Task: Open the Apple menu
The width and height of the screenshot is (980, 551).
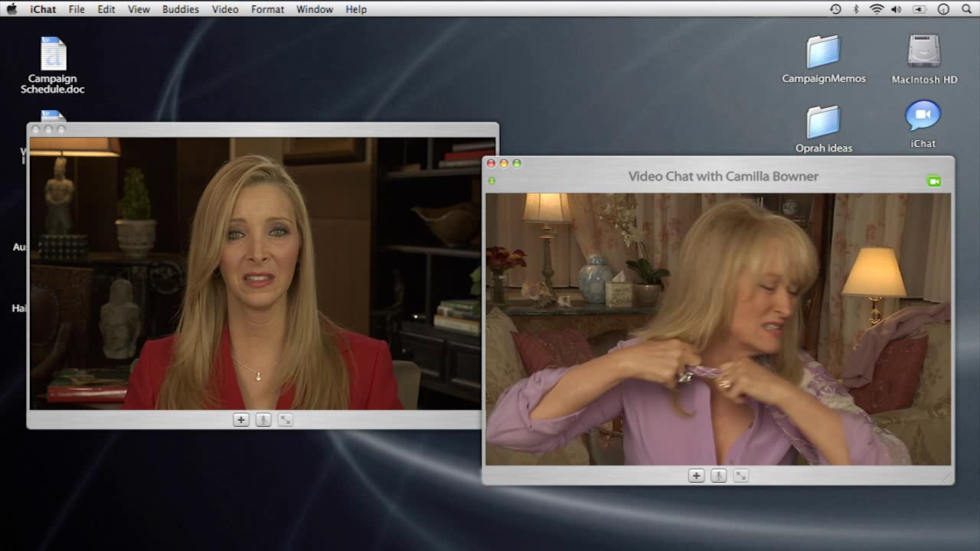Action: (x=11, y=9)
